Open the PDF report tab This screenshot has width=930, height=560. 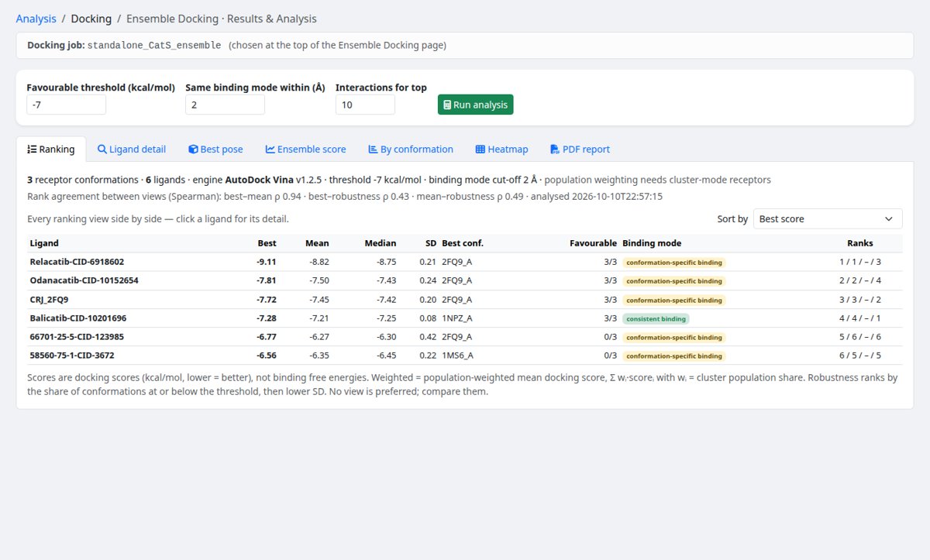point(580,149)
